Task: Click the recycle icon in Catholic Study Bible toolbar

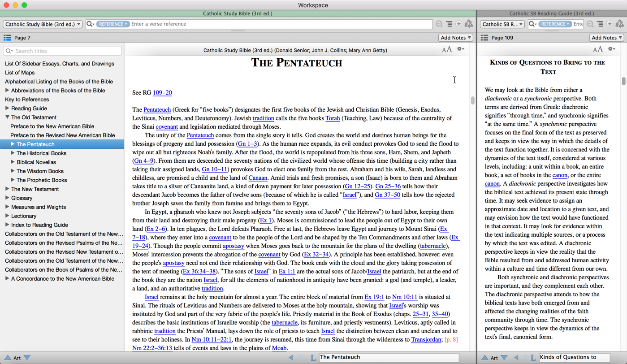Action: tap(469, 24)
